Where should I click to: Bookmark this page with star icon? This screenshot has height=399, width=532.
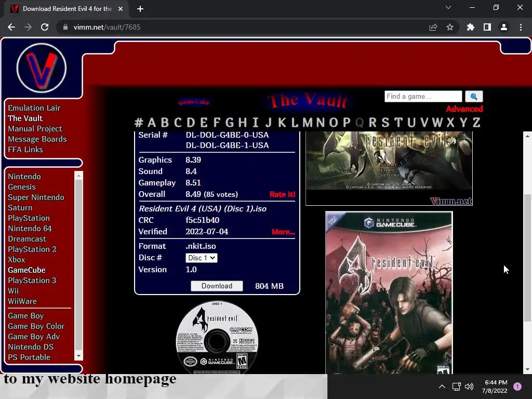(450, 27)
